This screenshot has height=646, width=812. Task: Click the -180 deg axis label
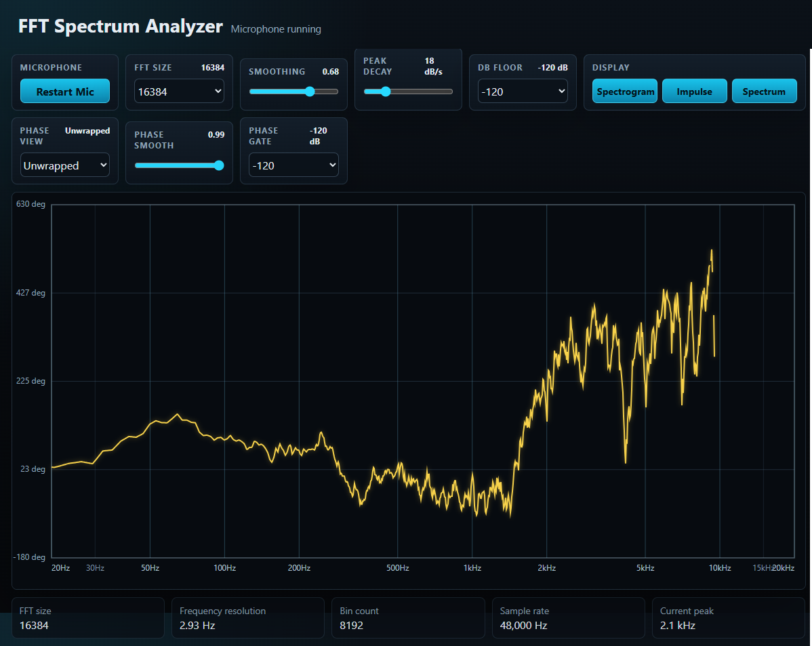point(29,557)
